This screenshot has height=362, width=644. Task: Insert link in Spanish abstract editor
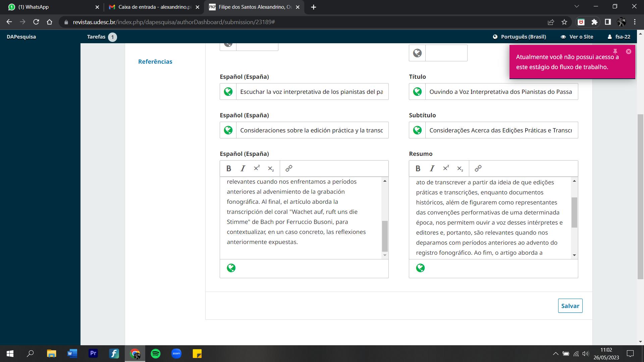tap(289, 169)
